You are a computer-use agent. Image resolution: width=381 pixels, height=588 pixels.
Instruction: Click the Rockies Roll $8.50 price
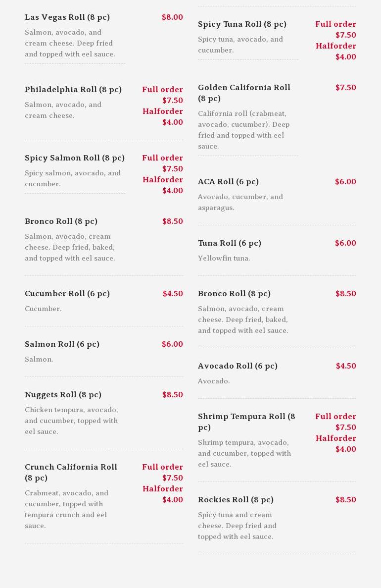pos(345,500)
